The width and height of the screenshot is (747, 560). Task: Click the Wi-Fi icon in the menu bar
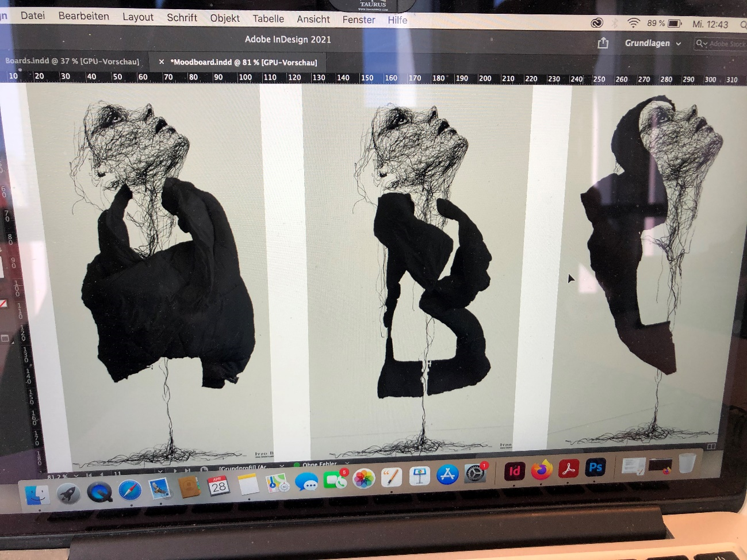click(x=634, y=24)
